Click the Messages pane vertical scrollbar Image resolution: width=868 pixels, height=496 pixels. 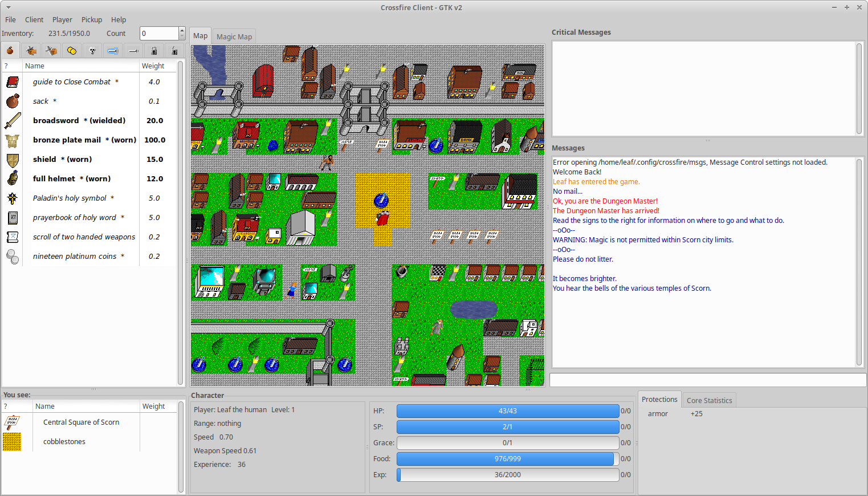click(859, 262)
